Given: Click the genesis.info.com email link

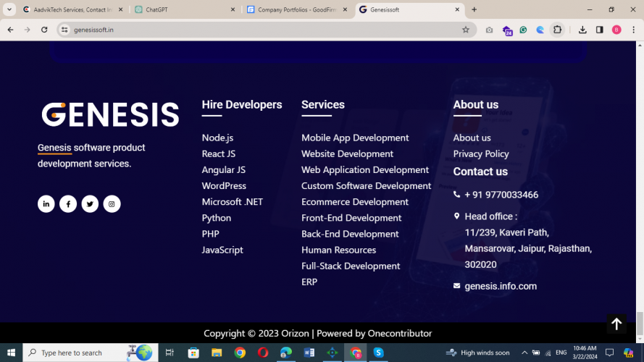Looking at the screenshot, I should click(501, 286).
